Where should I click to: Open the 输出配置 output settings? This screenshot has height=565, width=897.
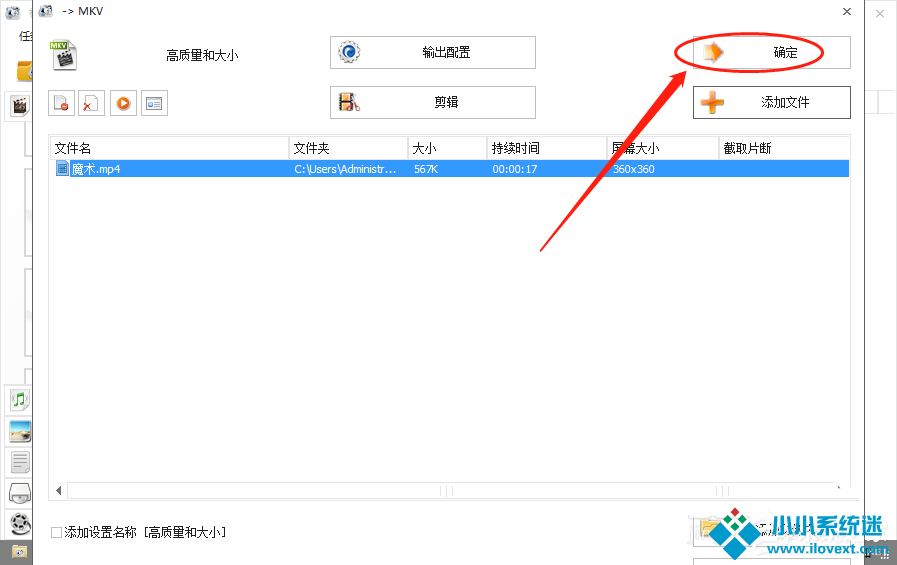pyautogui.click(x=432, y=53)
